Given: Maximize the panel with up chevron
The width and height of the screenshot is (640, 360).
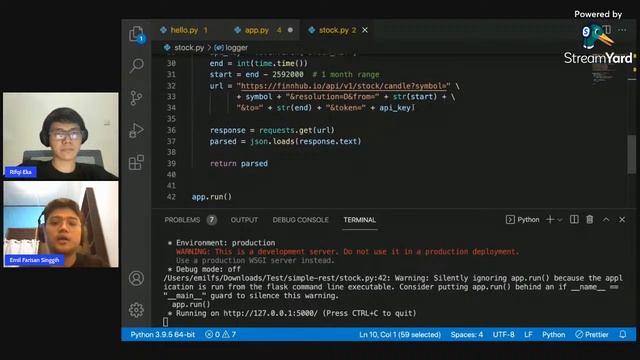Looking at the screenshot, I should pyautogui.click(x=606, y=220).
